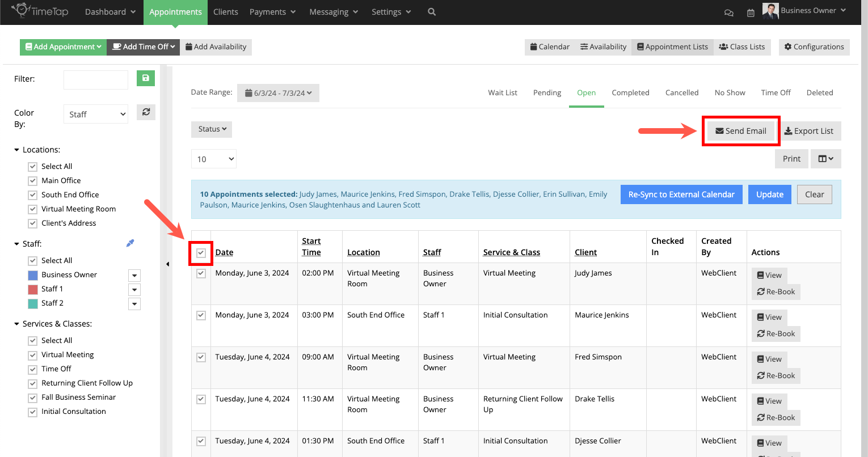
Task: Refresh colors using the icon beside Color By
Action: (146, 112)
